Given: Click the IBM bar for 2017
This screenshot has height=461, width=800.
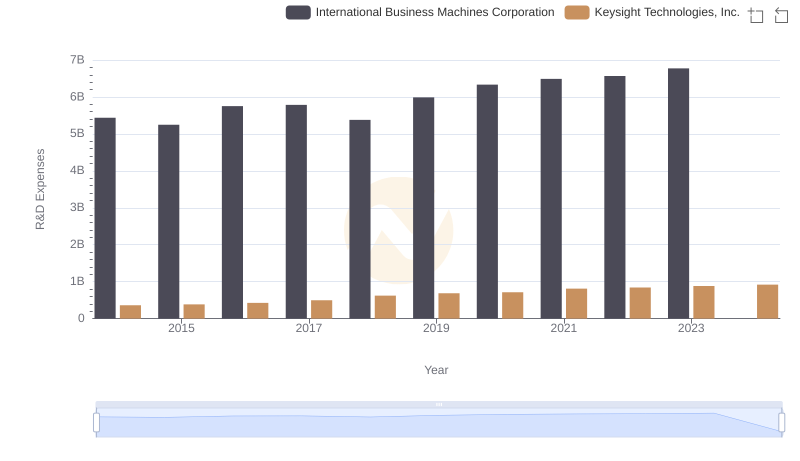Looking at the screenshot, I should [296, 212].
